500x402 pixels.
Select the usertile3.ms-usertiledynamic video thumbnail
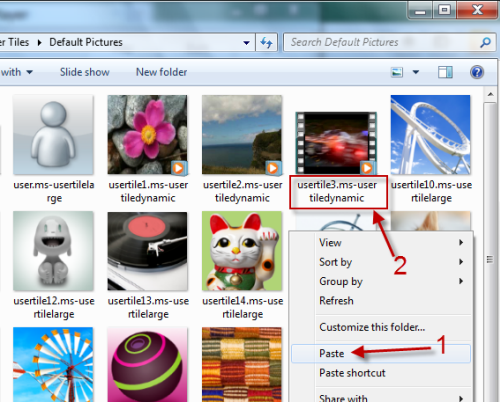336,143
